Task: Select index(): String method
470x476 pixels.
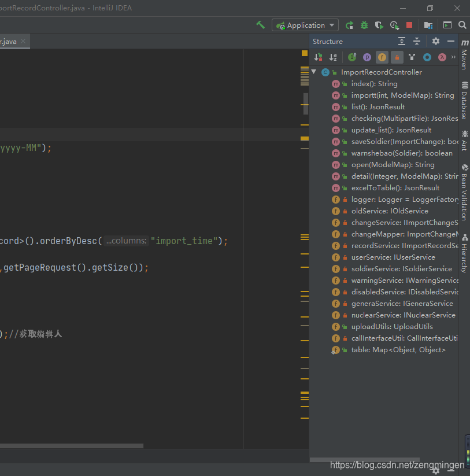Action: [x=374, y=83]
